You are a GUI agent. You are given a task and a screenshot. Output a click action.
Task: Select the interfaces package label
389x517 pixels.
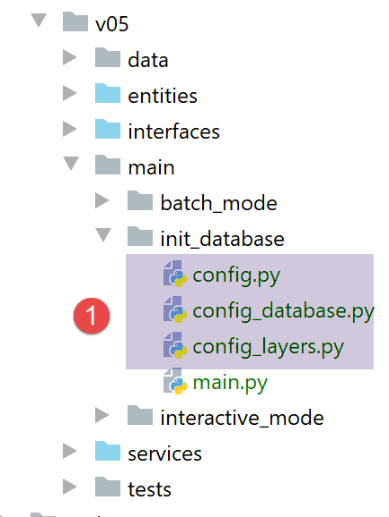pyautogui.click(x=174, y=131)
